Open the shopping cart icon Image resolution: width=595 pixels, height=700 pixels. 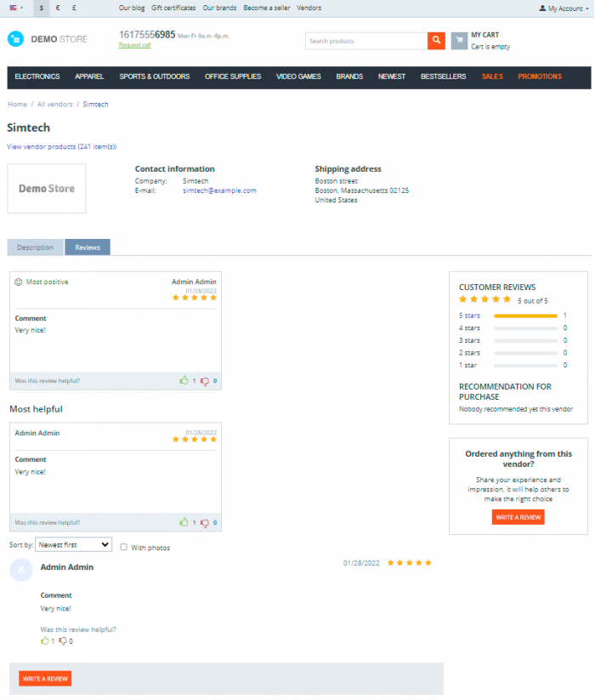click(459, 41)
